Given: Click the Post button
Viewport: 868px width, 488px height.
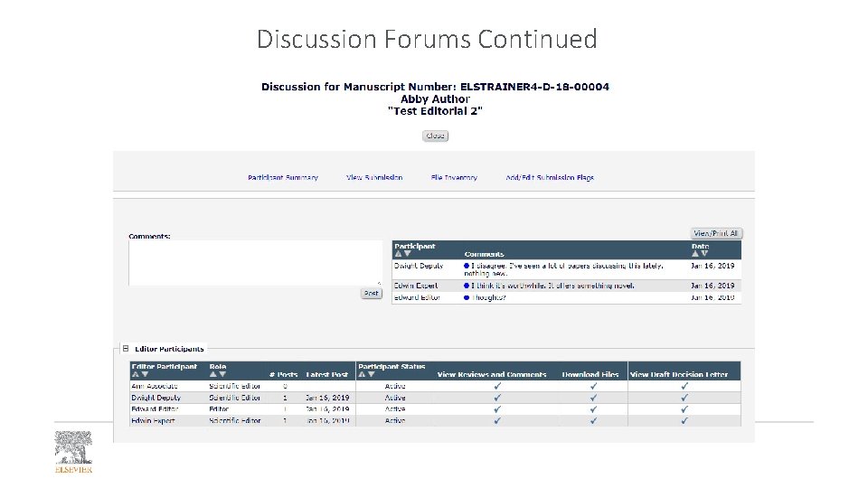Looking at the screenshot, I should coord(372,293).
